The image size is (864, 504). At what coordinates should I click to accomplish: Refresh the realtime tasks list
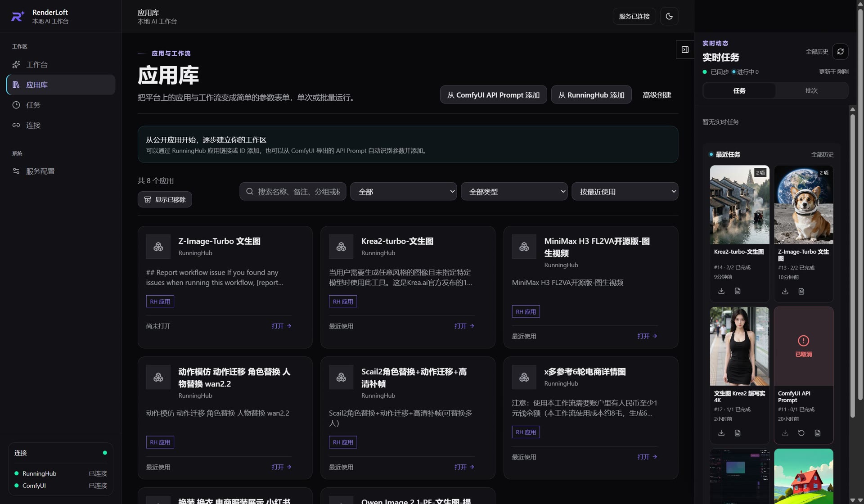(x=840, y=51)
